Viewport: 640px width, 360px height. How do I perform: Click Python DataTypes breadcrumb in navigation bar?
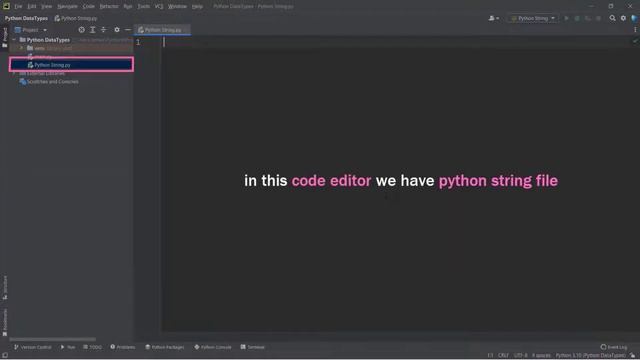[26, 18]
